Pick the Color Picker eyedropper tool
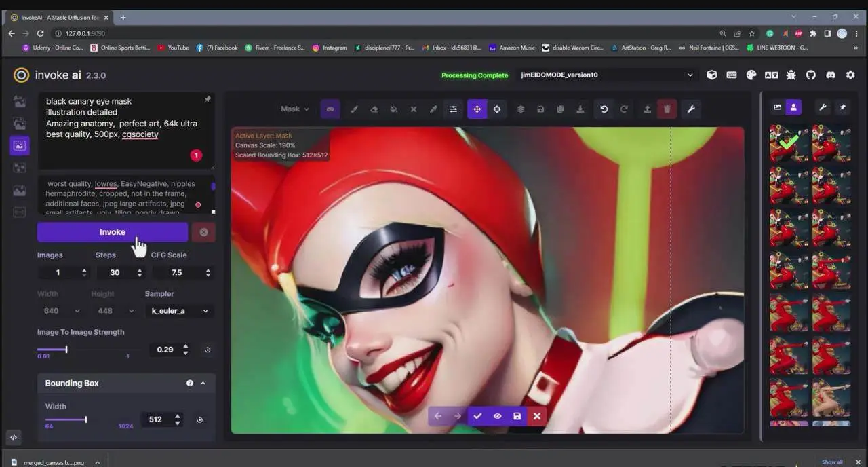Screen dimensions: 868x467 pyautogui.click(x=433, y=109)
